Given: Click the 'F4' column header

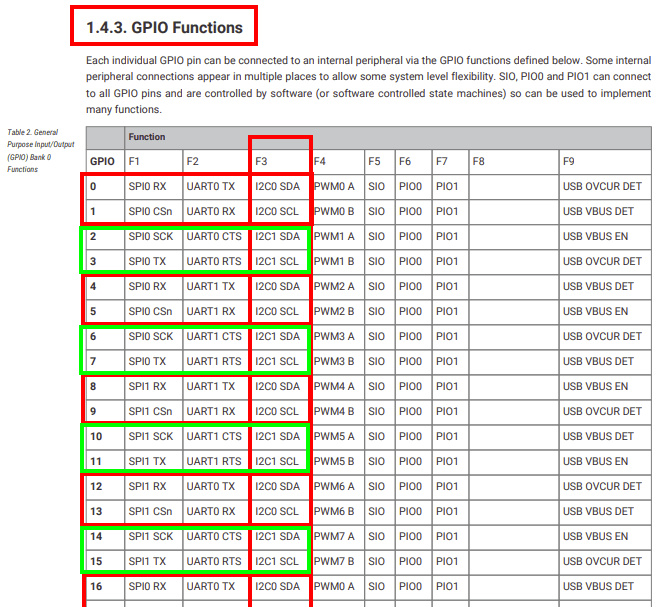Looking at the screenshot, I should tap(320, 162).
